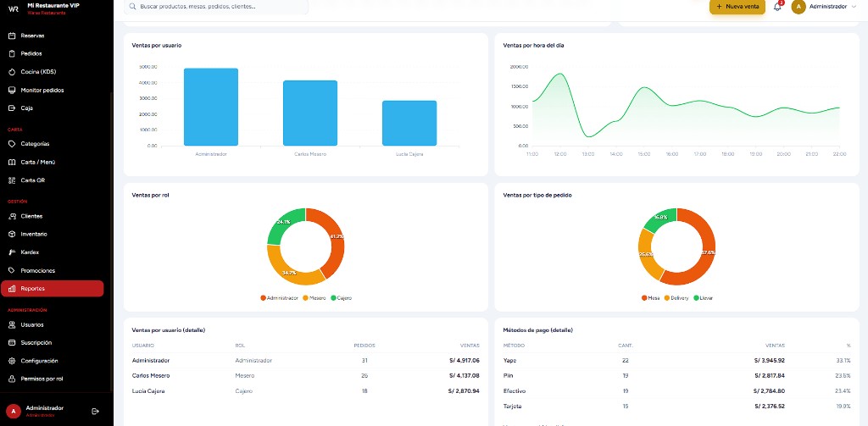This screenshot has height=426, width=868.
Task: Open the Reservas menu item
Action: click(52, 36)
